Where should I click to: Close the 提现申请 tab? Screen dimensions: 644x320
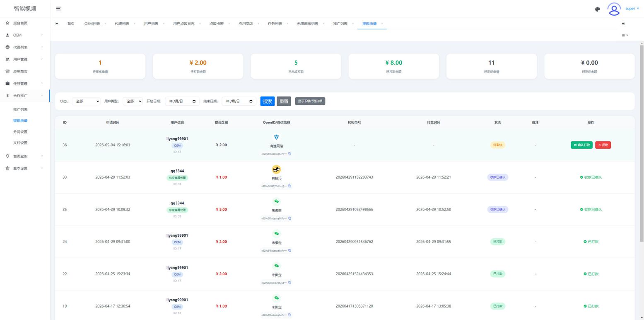(x=382, y=24)
